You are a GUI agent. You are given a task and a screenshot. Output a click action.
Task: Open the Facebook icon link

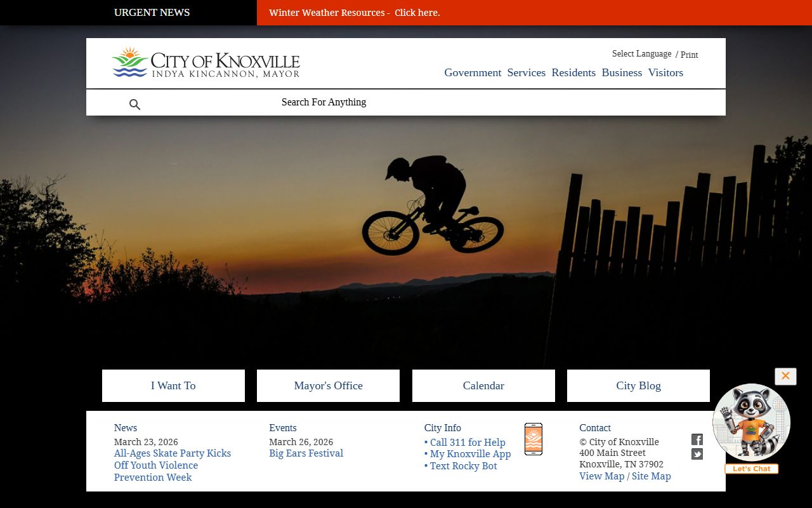[x=697, y=439]
